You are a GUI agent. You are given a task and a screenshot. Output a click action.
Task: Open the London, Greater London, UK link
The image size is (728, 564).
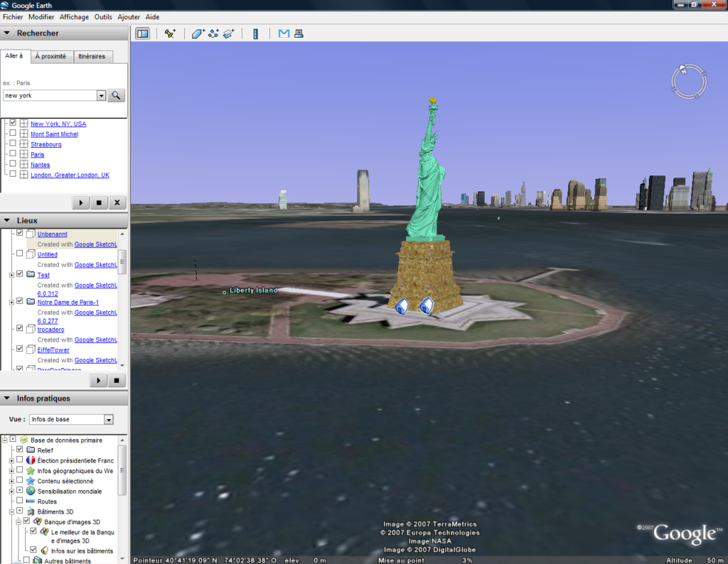pos(70,175)
